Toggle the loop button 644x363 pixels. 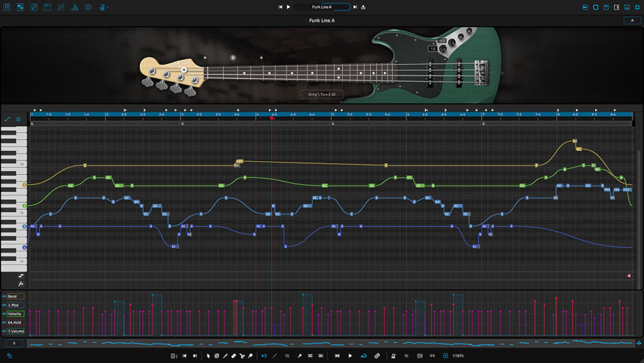coord(363,356)
